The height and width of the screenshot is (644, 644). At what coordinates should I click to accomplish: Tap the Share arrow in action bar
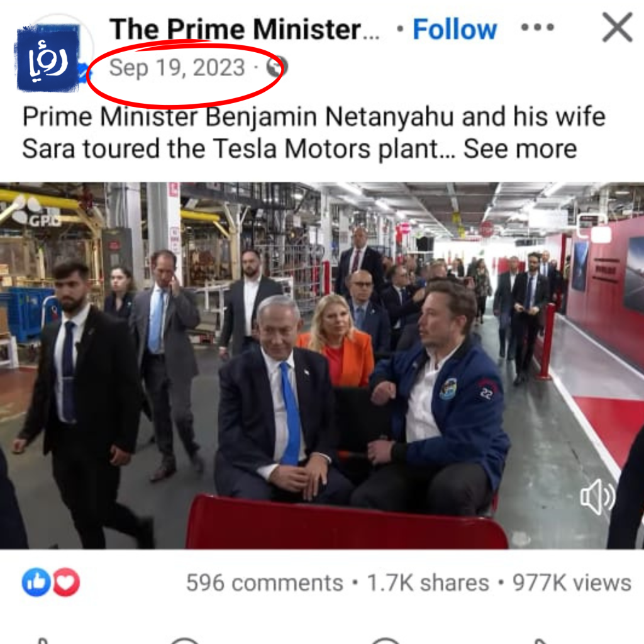(542, 641)
